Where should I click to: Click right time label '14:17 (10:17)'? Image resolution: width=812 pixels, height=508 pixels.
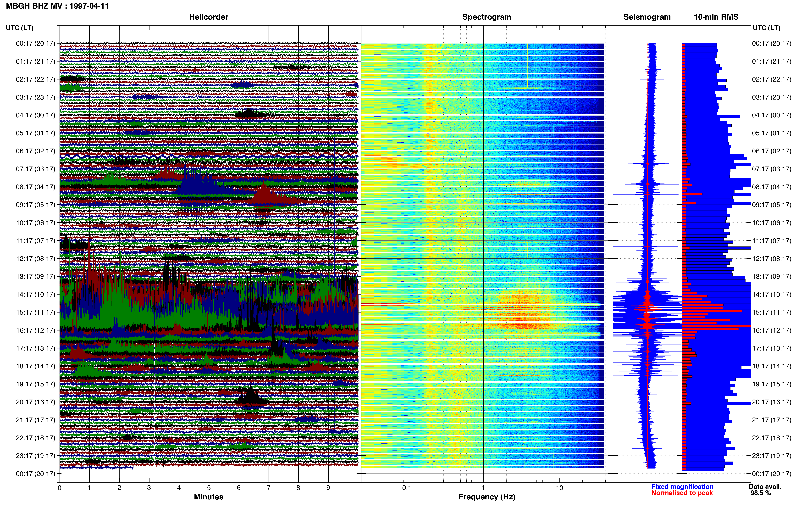pyautogui.click(x=772, y=295)
